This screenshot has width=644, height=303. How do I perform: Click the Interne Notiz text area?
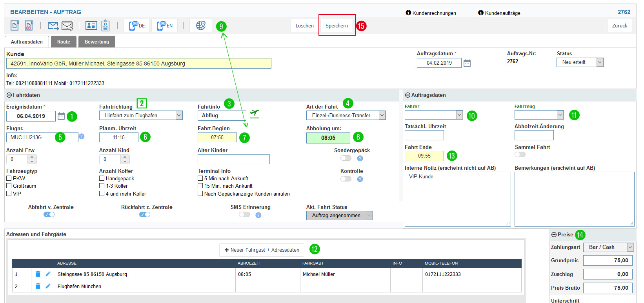[457, 199]
